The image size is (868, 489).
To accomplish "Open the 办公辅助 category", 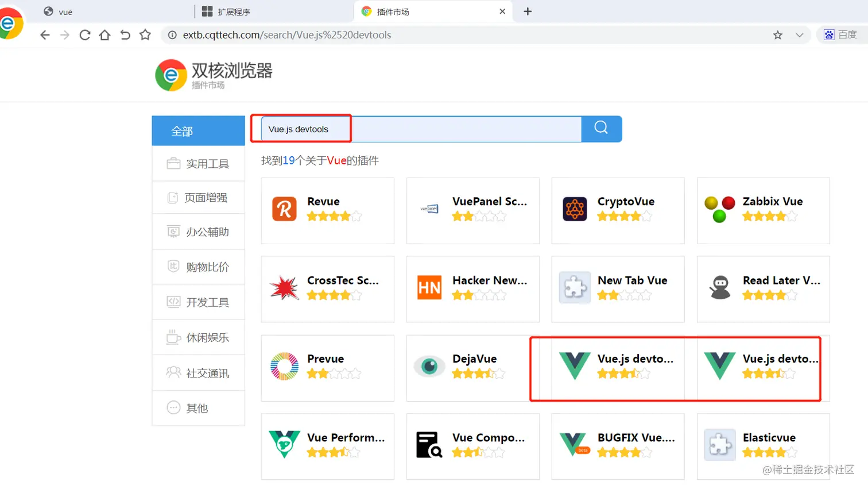I will (x=198, y=232).
